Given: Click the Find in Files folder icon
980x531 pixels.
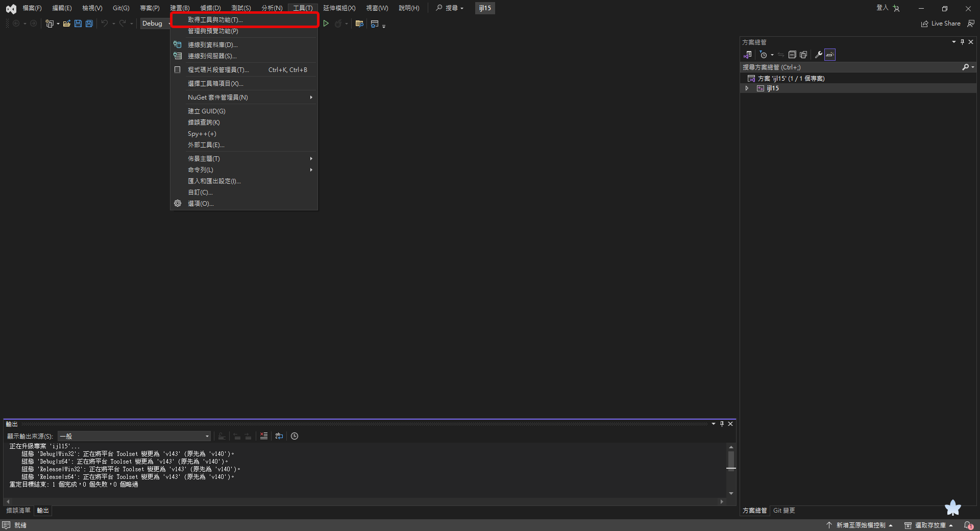Looking at the screenshot, I should tap(359, 23).
